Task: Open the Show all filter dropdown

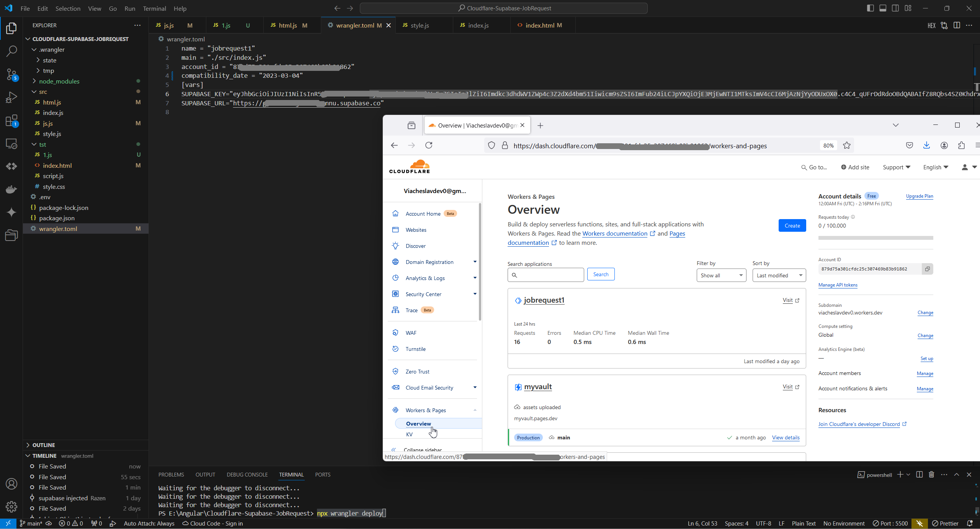Action: point(721,275)
